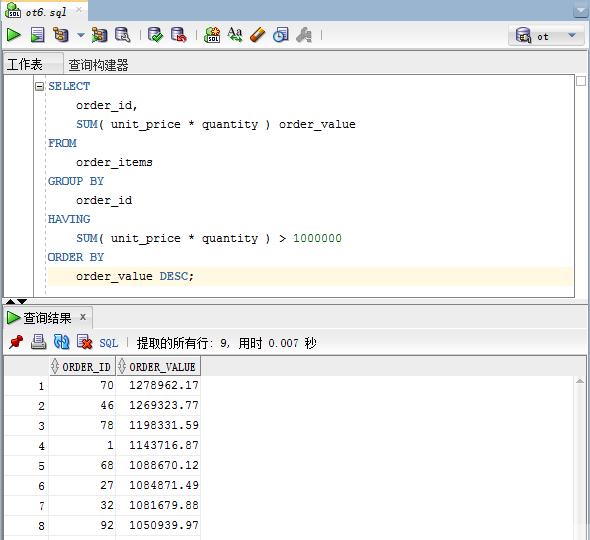Collapse the SELECT statement code fold
590x540 pixels.
(x=39, y=87)
